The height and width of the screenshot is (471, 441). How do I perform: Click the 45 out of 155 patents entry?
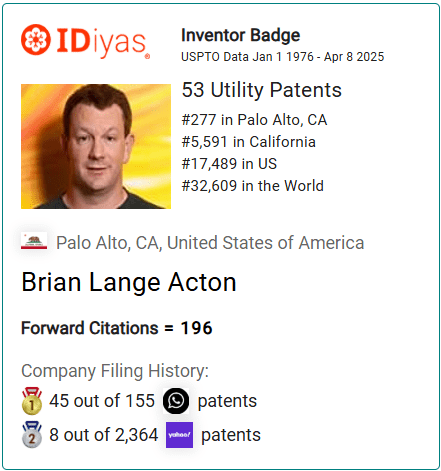click(x=139, y=401)
